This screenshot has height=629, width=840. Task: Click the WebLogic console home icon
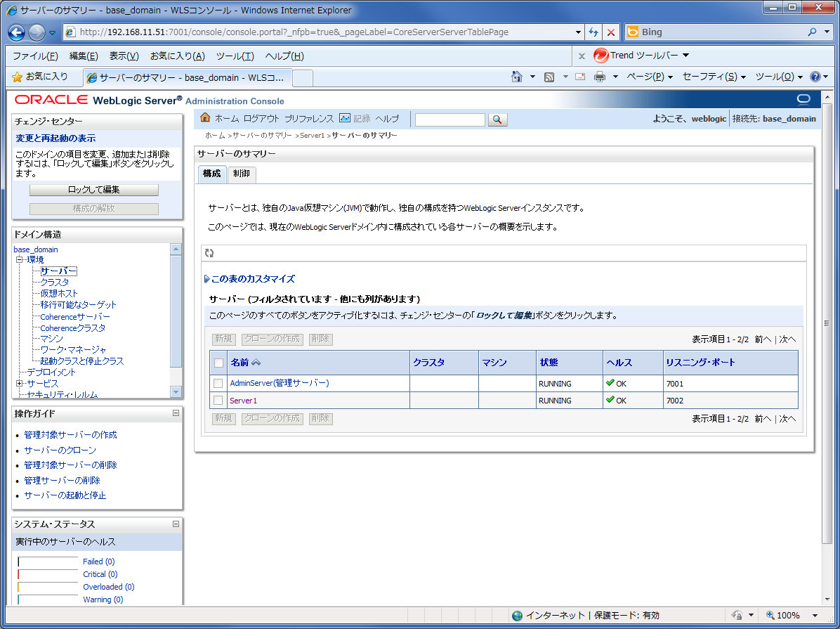205,117
